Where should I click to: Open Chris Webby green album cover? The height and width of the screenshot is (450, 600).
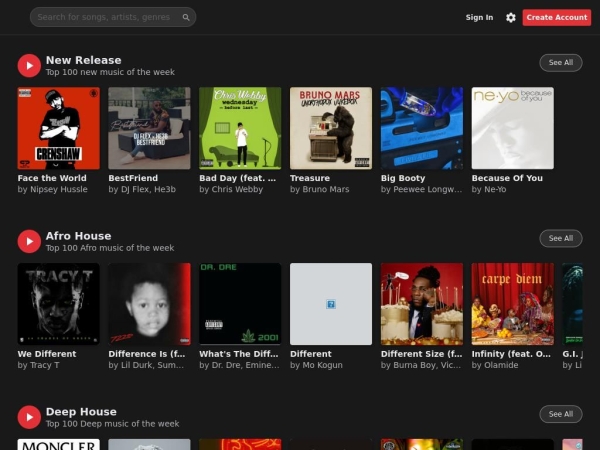pyautogui.click(x=240, y=128)
